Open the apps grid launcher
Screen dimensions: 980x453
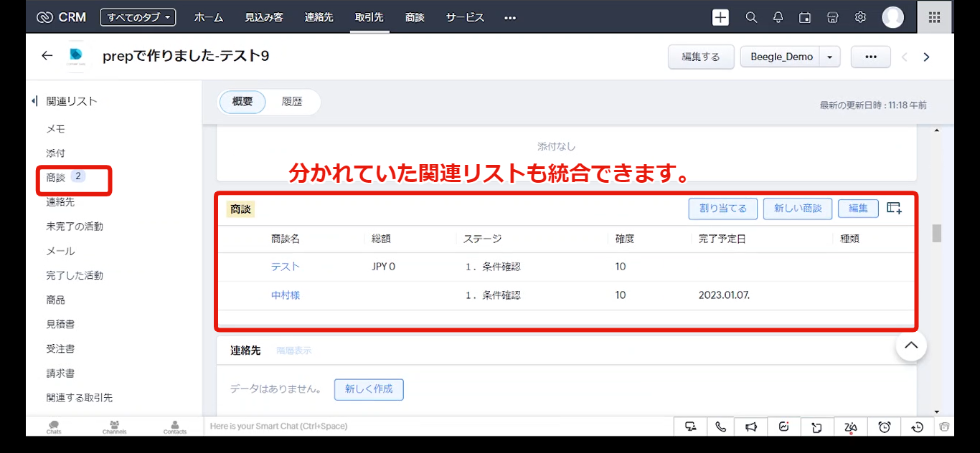pyautogui.click(x=934, y=17)
